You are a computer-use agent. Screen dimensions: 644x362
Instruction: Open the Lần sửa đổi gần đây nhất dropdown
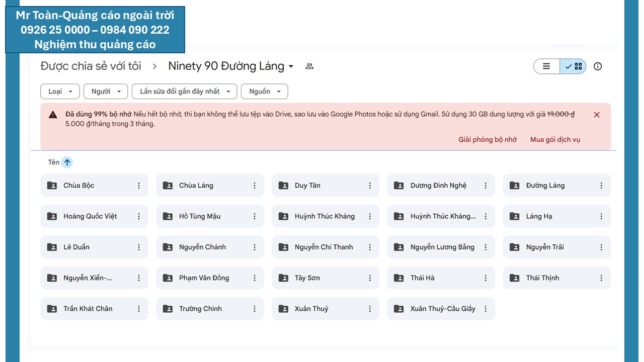coord(184,92)
